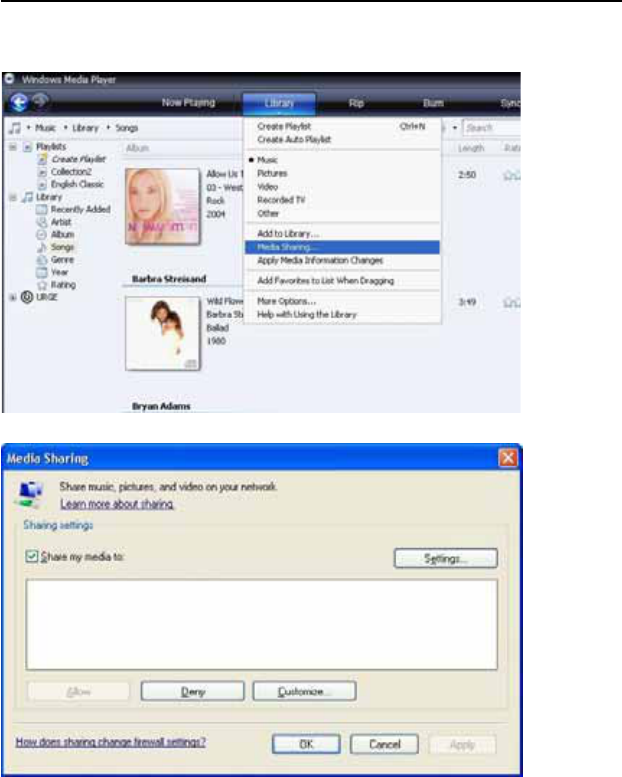
Task: Open the search options dropdown arrow
Action: click(x=455, y=128)
